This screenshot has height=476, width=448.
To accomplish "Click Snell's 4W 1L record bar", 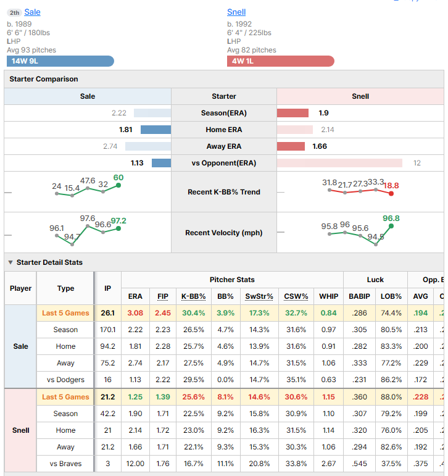I will 280,61.
